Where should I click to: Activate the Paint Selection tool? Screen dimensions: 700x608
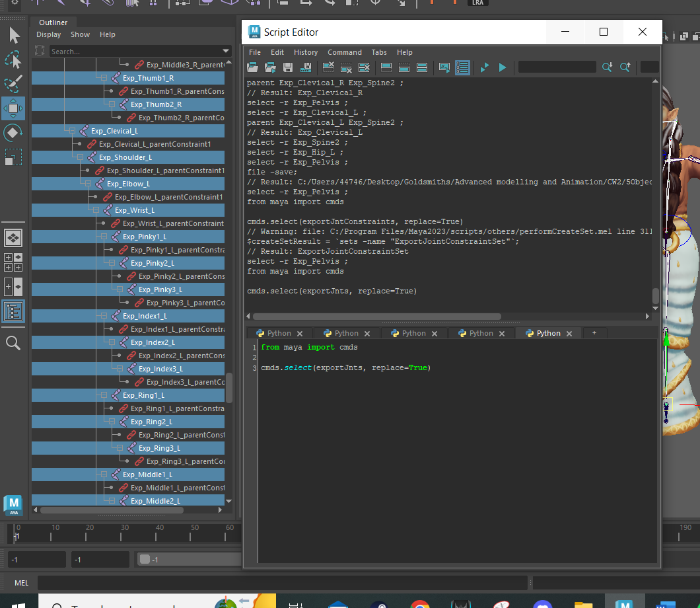coord(13,84)
